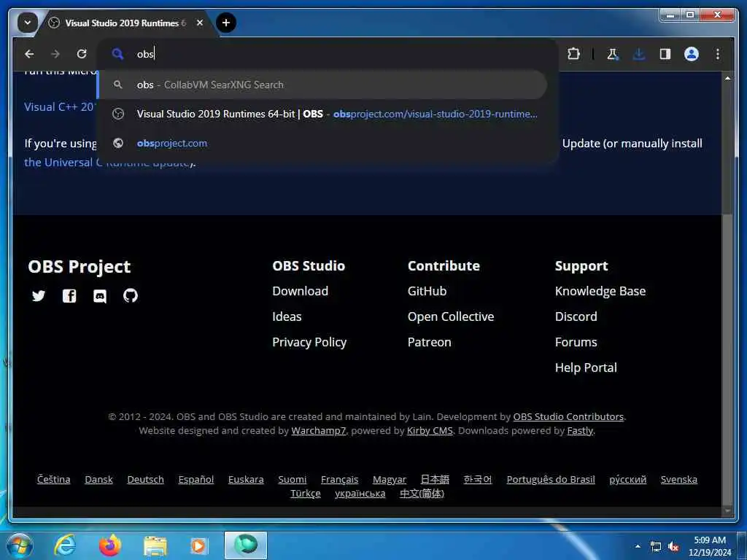
Task: Choose the Visual Studio 2019 Runtimes 64-bit suggestion
Action: [322, 114]
